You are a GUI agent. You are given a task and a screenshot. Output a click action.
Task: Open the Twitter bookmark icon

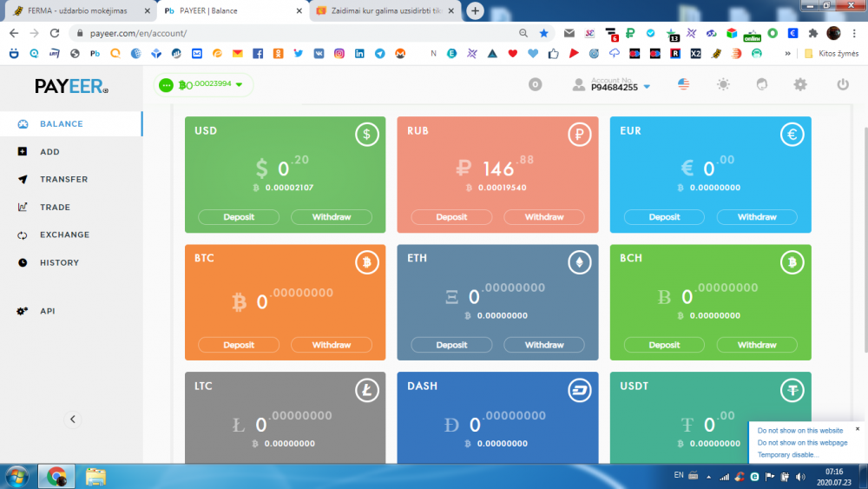point(299,54)
